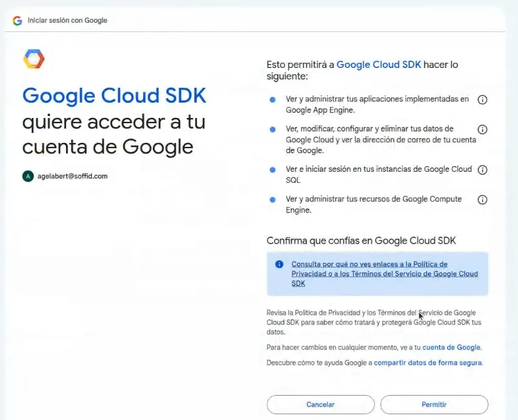Click the Permitir button

click(434, 405)
